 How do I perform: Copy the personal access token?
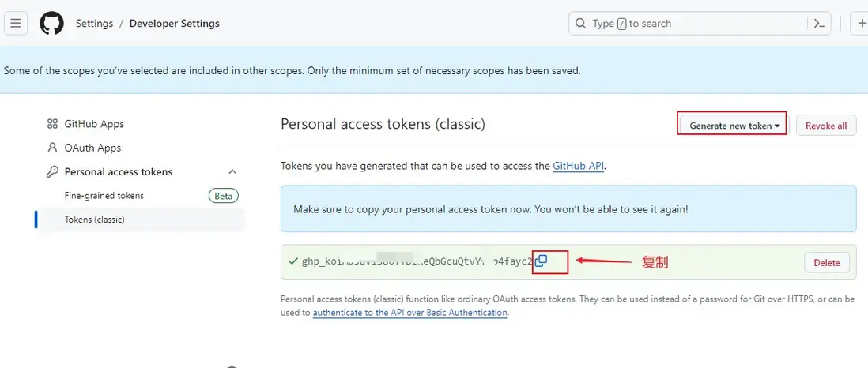pyautogui.click(x=541, y=261)
